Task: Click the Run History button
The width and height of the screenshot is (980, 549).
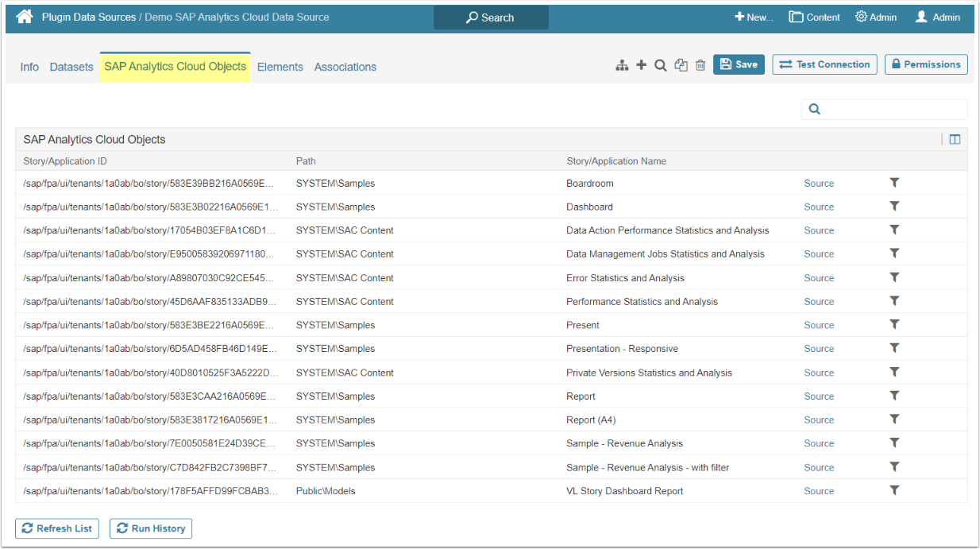Action: pyautogui.click(x=151, y=528)
